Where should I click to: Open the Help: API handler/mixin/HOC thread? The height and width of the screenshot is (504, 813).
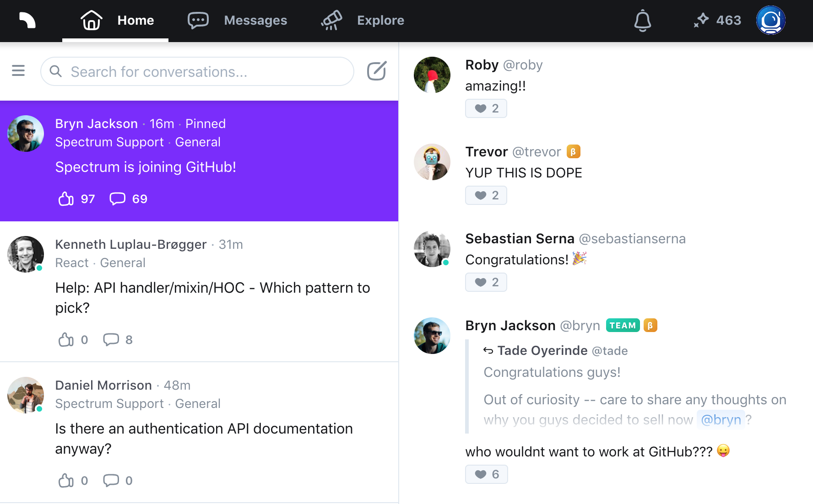199,292
